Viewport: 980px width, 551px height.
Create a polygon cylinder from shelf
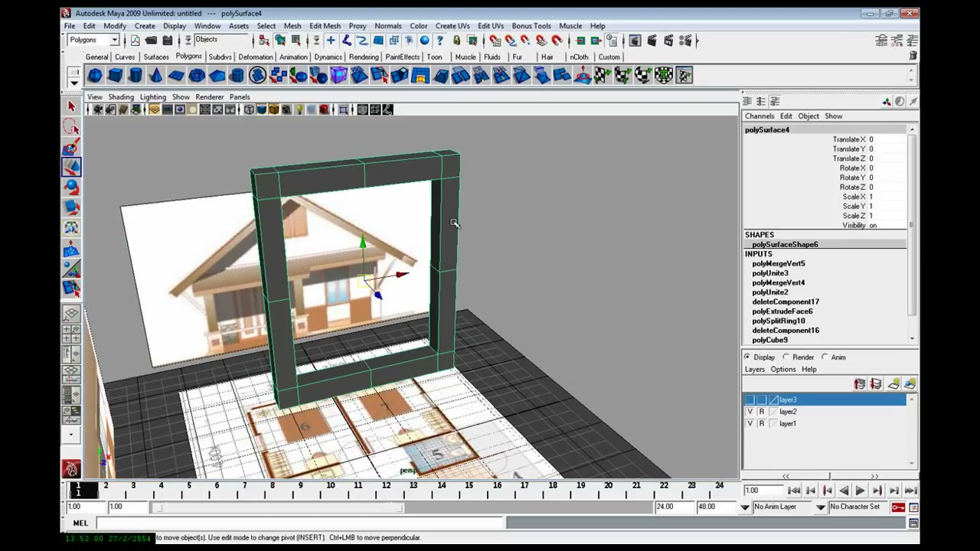click(136, 75)
